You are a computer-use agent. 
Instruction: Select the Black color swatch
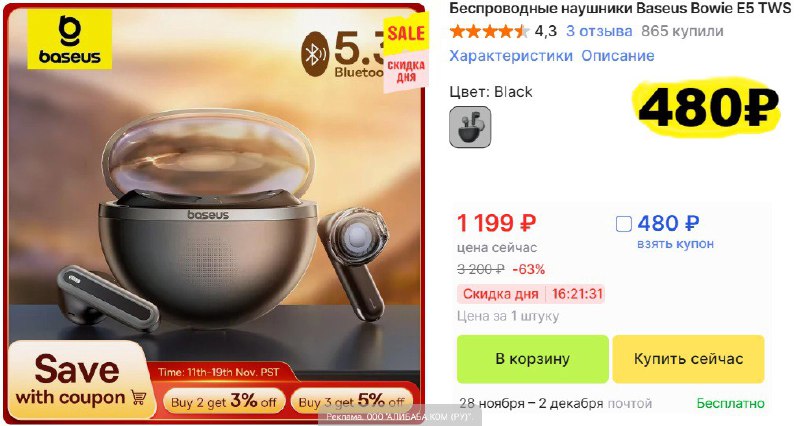[x=470, y=128]
